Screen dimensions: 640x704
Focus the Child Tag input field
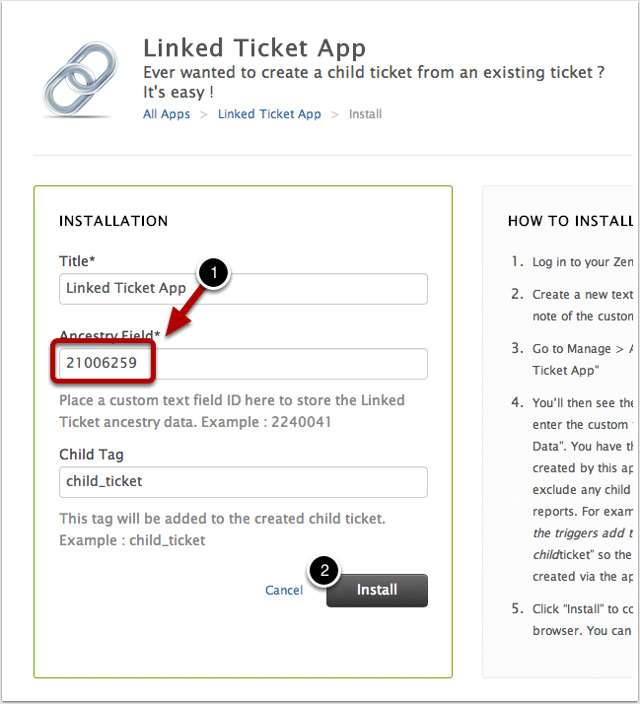click(243, 482)
